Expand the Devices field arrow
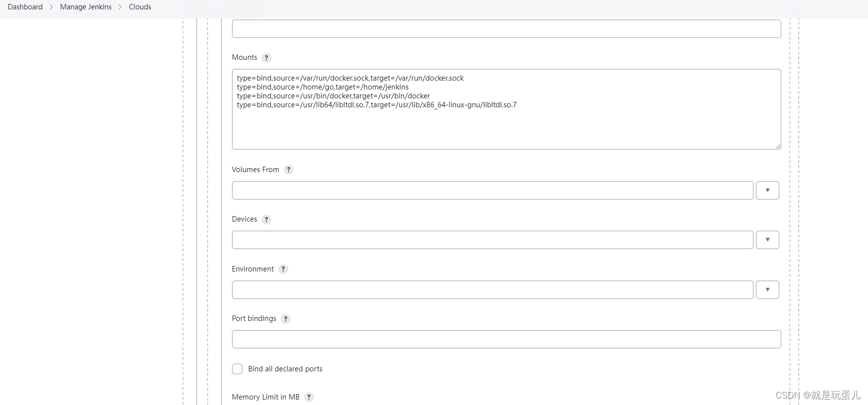 [767, 240]
